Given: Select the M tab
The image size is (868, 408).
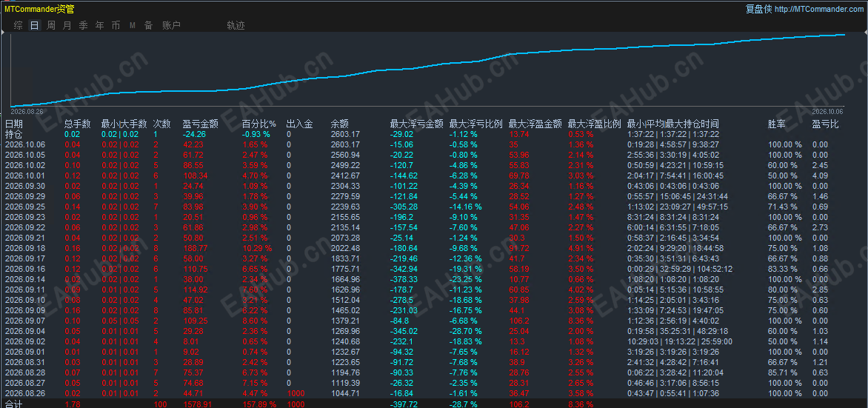Looking at the screenshot, I should (133, 25).
